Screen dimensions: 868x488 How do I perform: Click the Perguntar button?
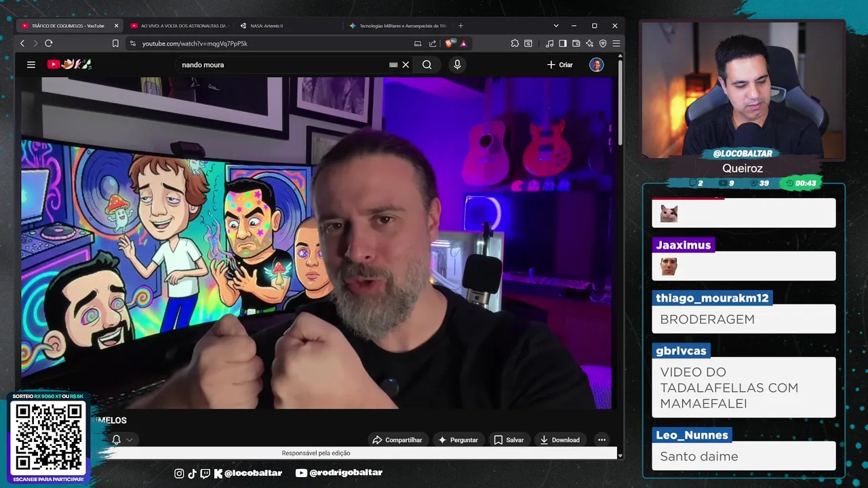(x=458, y=440)
